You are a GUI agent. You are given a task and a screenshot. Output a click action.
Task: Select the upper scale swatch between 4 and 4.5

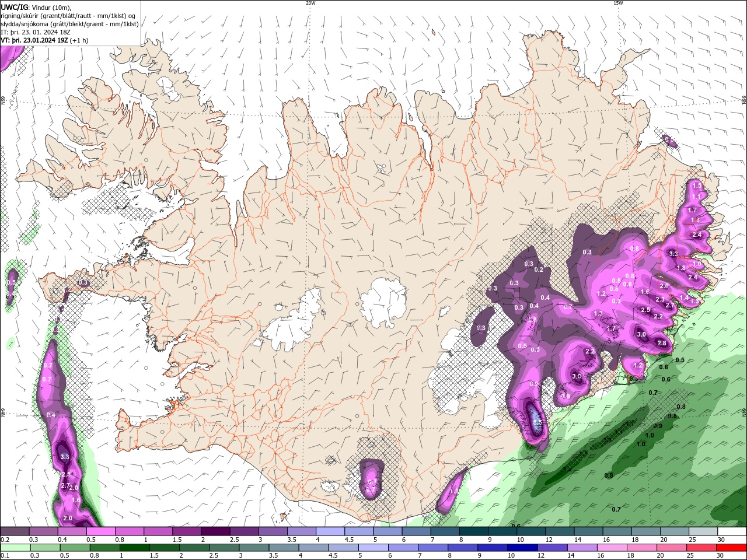click(330, 531)
